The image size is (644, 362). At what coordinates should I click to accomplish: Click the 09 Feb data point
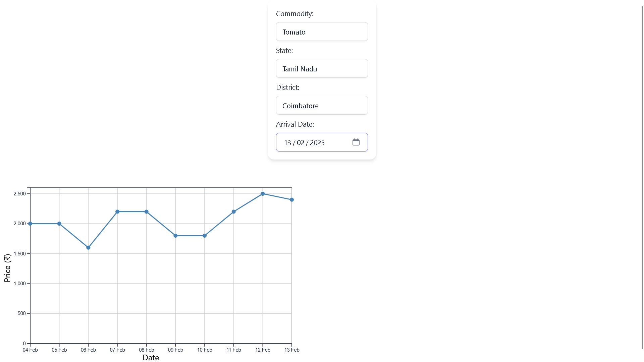[x=175, y=236]
